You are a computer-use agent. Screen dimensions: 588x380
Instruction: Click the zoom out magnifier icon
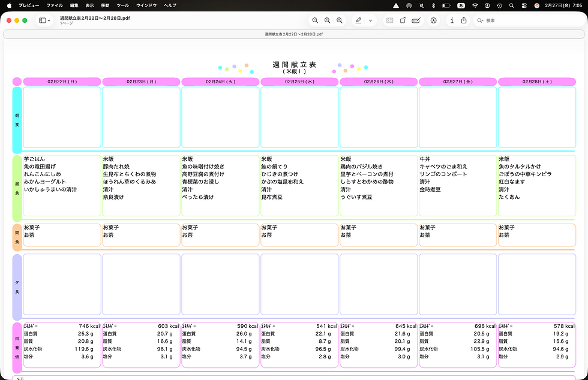pyautogui.click(x=316, y=20)
